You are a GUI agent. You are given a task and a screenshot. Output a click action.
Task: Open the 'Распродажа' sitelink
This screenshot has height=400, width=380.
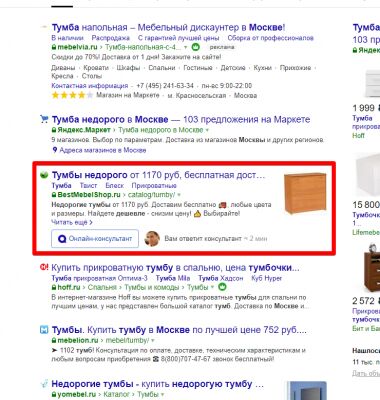[x=111, y=38]
